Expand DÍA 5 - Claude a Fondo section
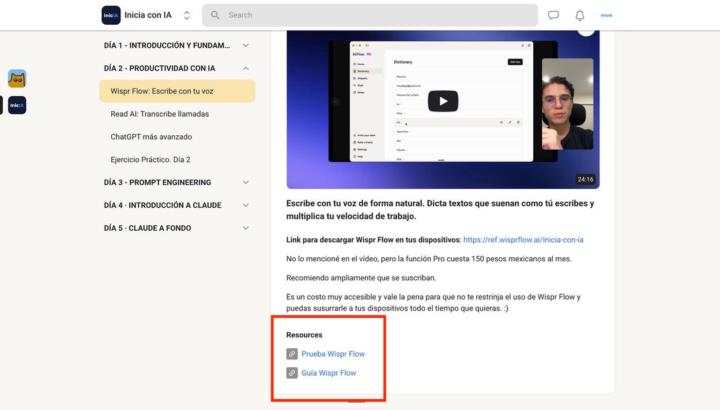 [246, 228]
